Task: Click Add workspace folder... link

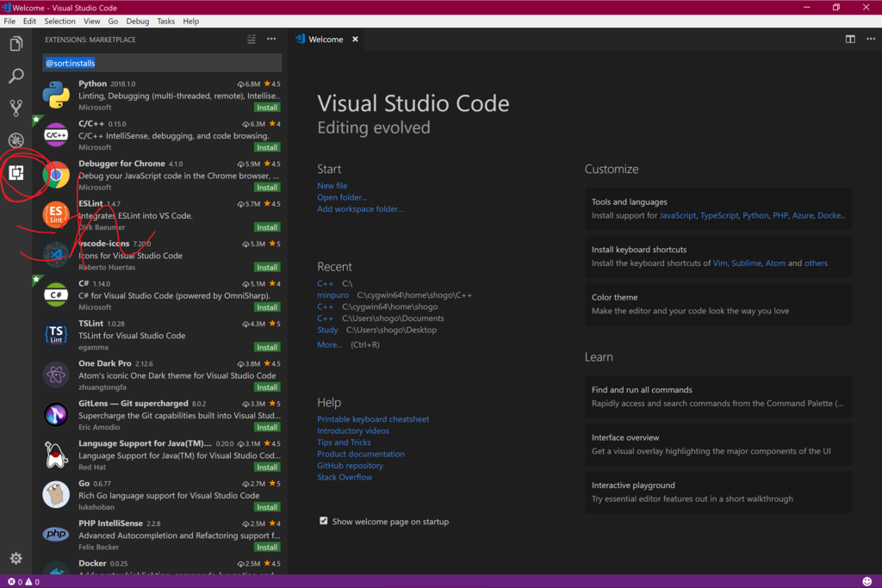Action: (360, 208)
